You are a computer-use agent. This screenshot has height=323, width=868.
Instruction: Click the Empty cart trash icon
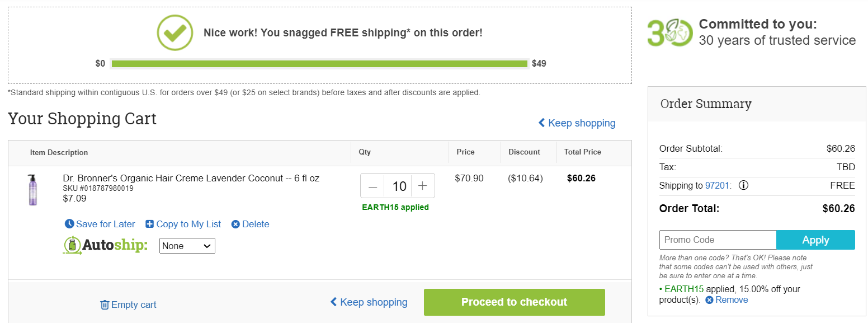105,305
